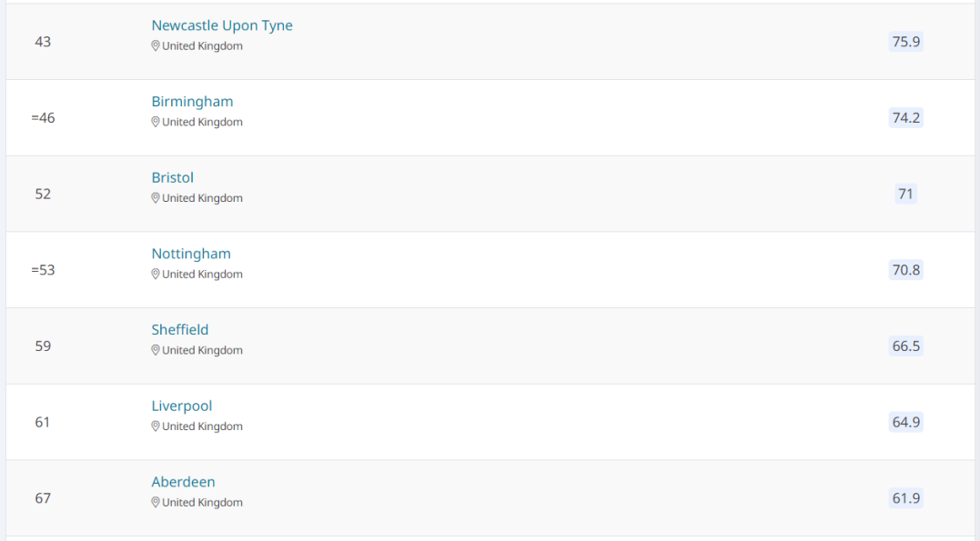The height and width of the screenshot is (541, 980).
Task: Click location pin icon under Newcastle Upon Tyne
Action: pos(155,46)
